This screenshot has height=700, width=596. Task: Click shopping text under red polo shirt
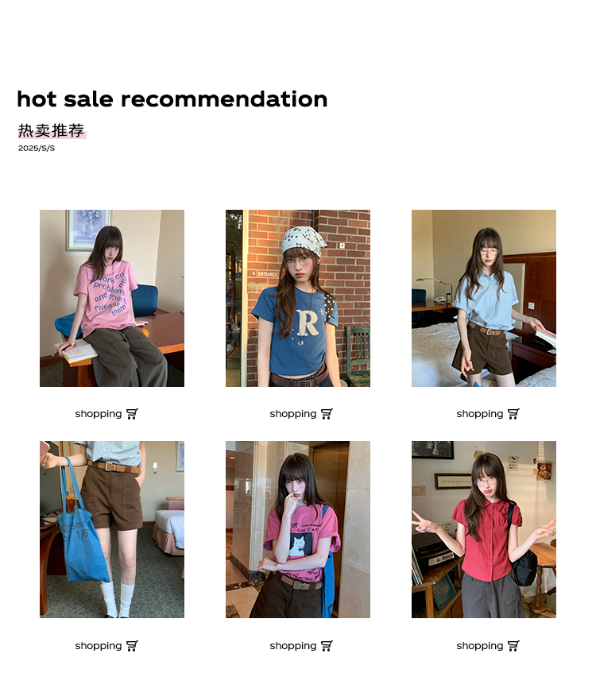coord(479,646)
